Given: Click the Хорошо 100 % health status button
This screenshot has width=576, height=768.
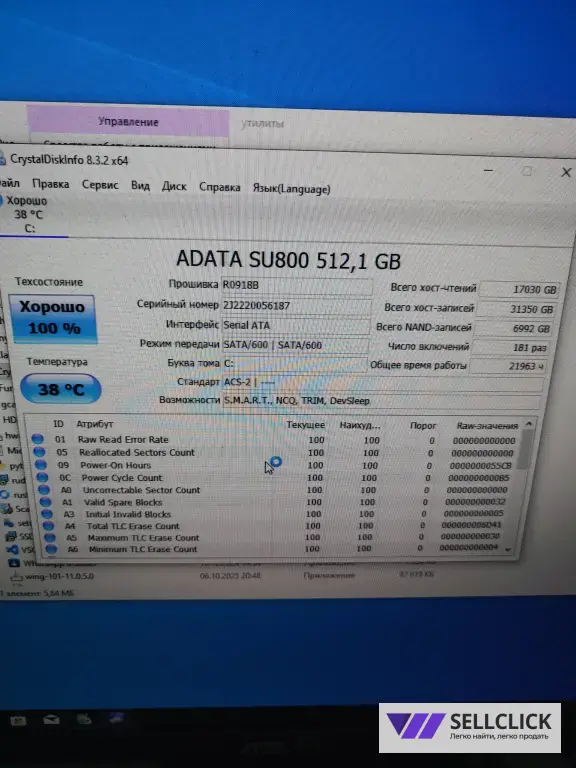Looking at the screenshot, I should [52, 318].
